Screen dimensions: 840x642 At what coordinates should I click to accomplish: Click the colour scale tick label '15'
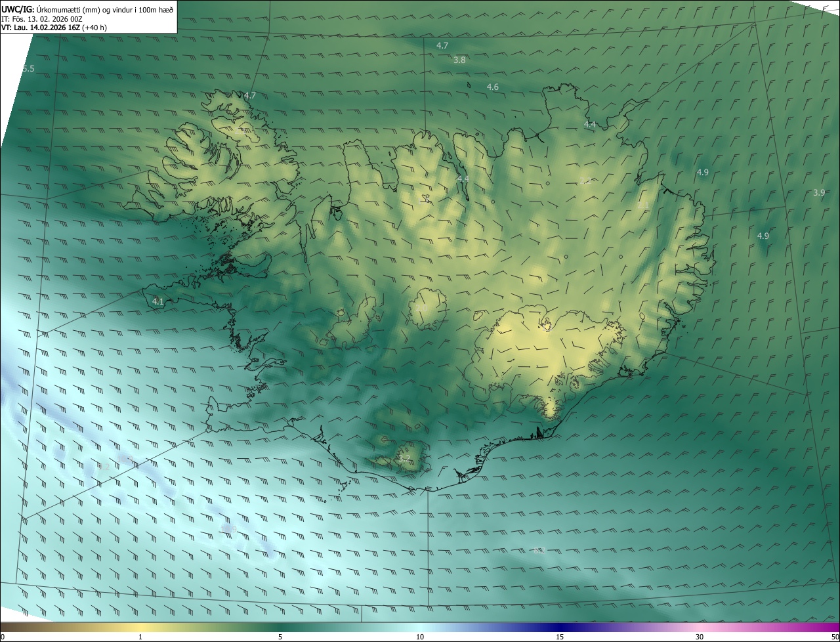pyautogui.click(x=560, y=637)
